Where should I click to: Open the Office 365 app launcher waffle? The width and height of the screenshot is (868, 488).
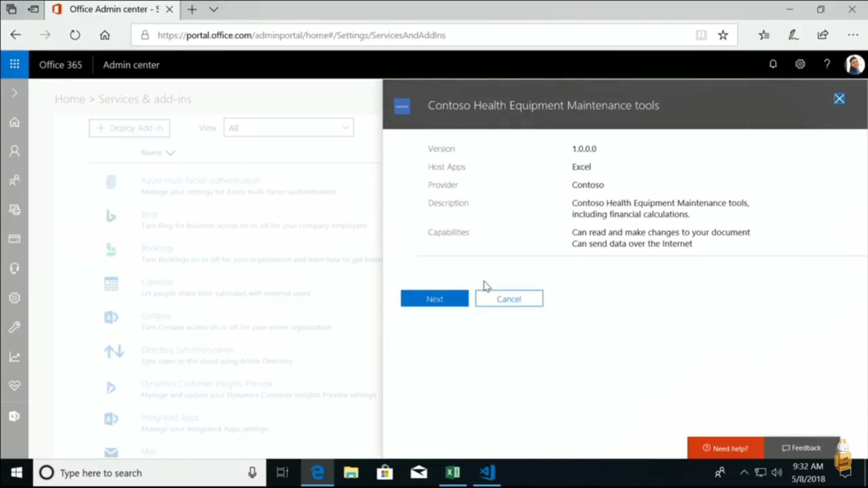[14, 64]
